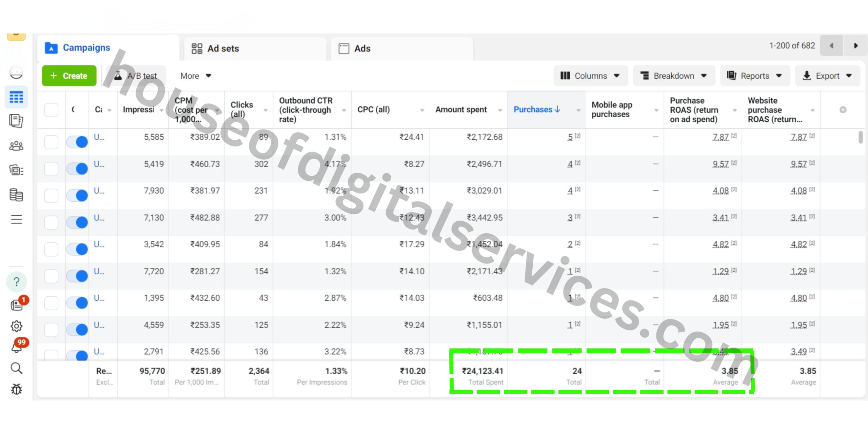Open the Help question mark icon
Viewport: 868px width, 434px height.
pyautogui.click(x=16, y=281)
